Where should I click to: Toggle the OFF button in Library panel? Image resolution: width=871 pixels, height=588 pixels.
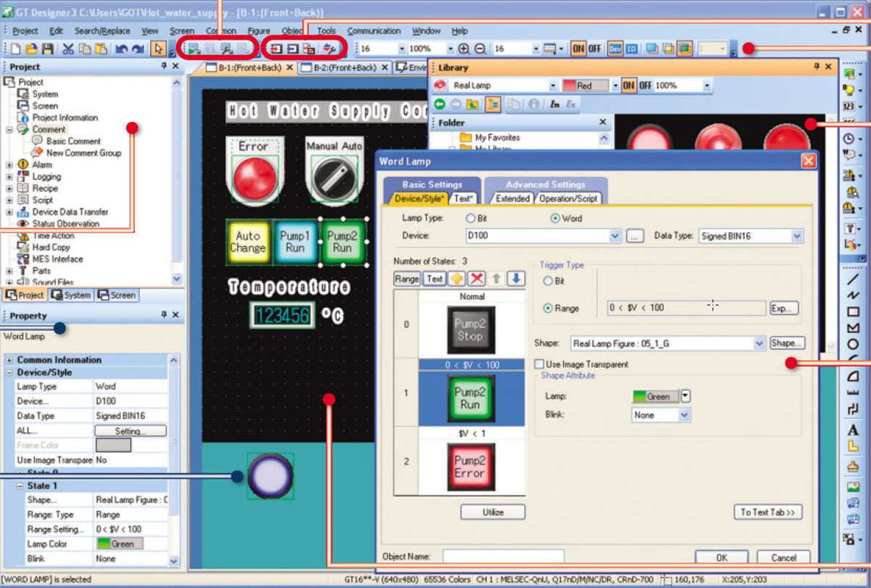[x=644, y=86]
